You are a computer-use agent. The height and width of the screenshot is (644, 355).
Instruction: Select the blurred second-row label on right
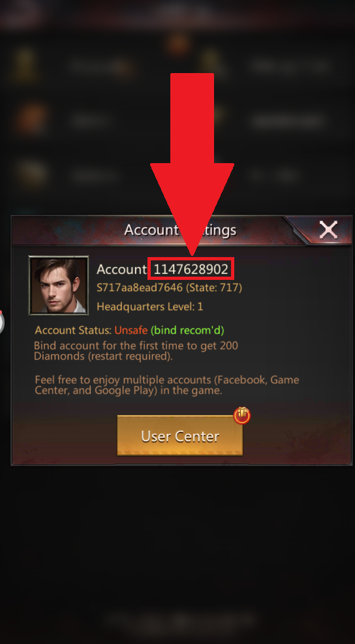coord(288,121)
